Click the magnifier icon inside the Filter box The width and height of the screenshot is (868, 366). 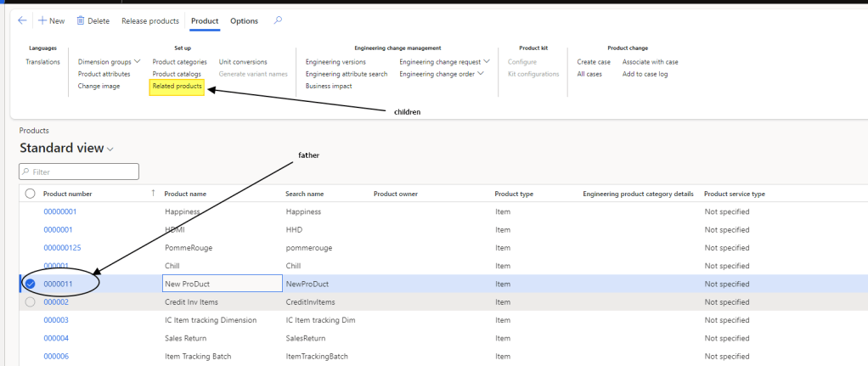click(x=26, y=172)
